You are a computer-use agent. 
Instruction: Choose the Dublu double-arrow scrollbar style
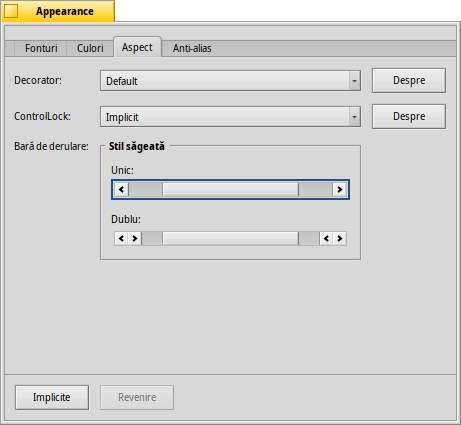[230, 239]
